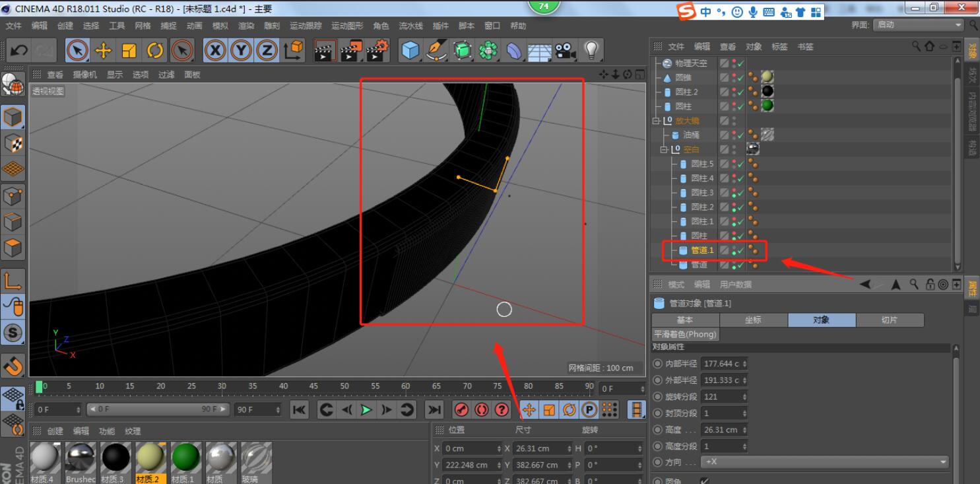Open the spline pen tool

click(x=436, y=51)
